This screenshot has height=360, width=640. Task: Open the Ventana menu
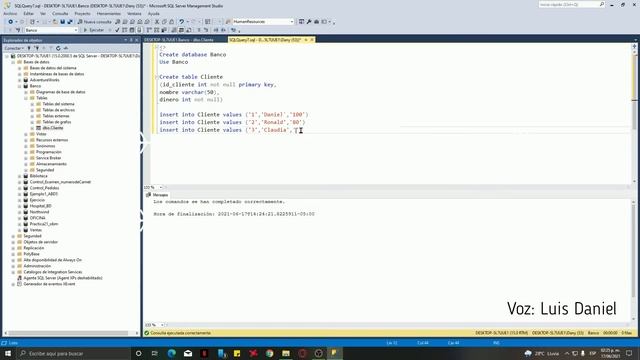[134, 13]
